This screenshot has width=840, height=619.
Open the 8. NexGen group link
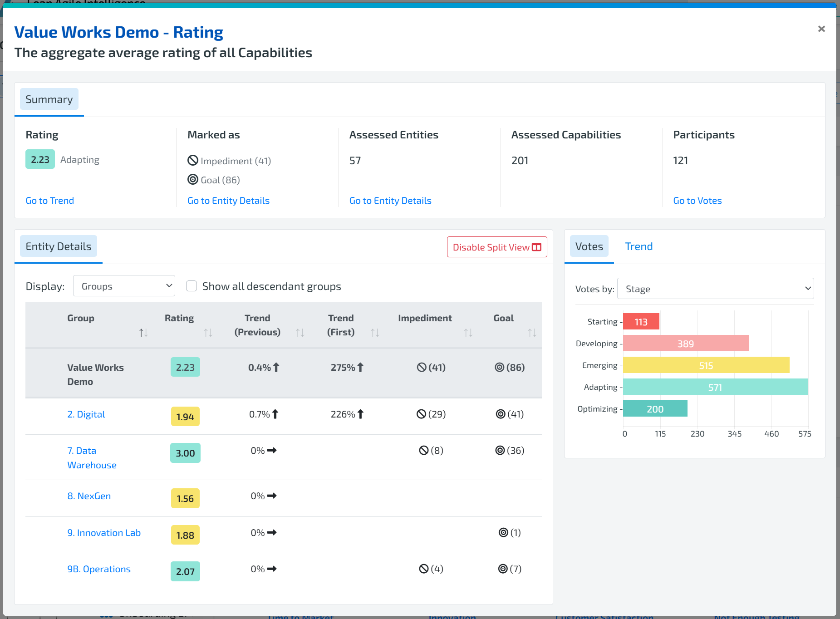click(89, 496)
